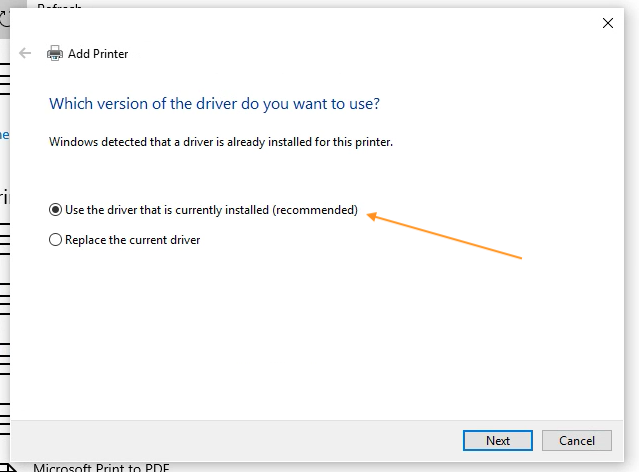This screenshot has width=639, height=472.
Task: Close the Add Printer dialog with X
Action: (x=608, y=23)
